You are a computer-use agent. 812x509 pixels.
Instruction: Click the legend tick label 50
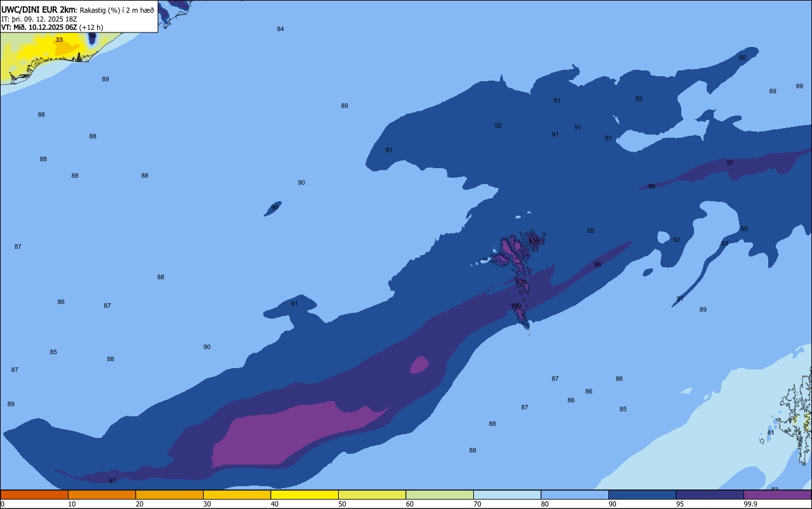342,504
